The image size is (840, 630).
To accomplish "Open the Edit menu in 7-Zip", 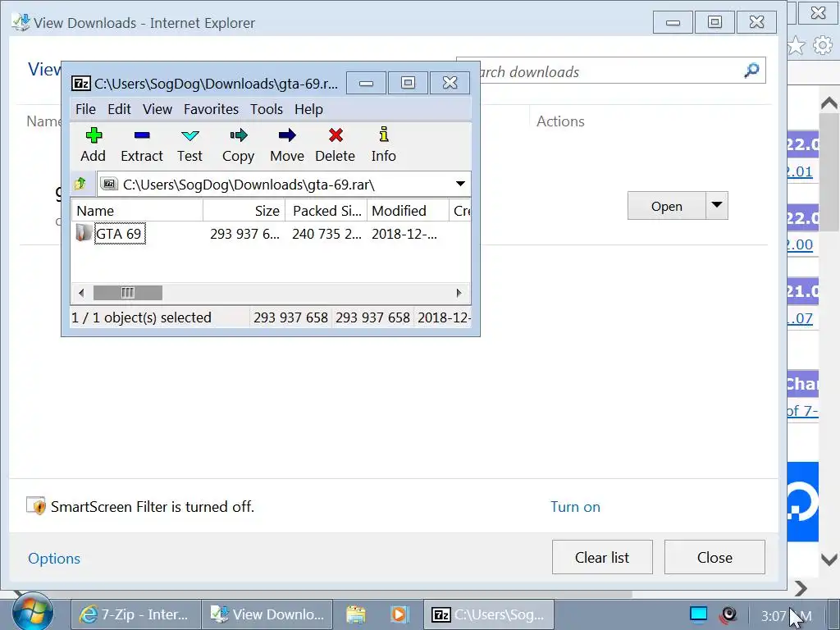I will [119, 109].
